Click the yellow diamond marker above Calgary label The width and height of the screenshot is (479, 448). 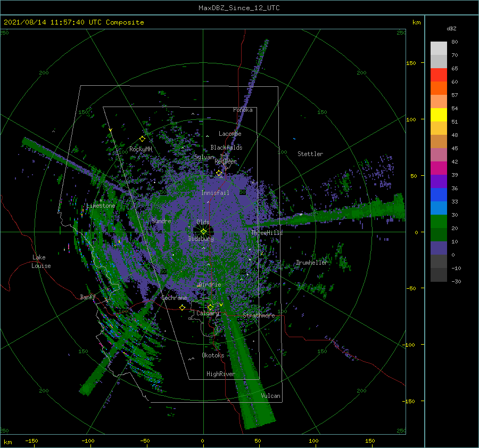click(210, 307)
